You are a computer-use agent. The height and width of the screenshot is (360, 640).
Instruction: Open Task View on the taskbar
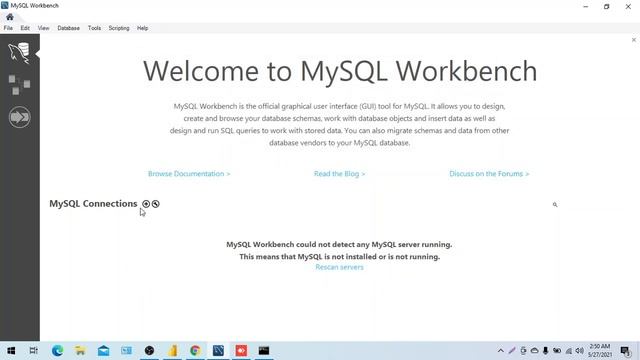(34, 351)
